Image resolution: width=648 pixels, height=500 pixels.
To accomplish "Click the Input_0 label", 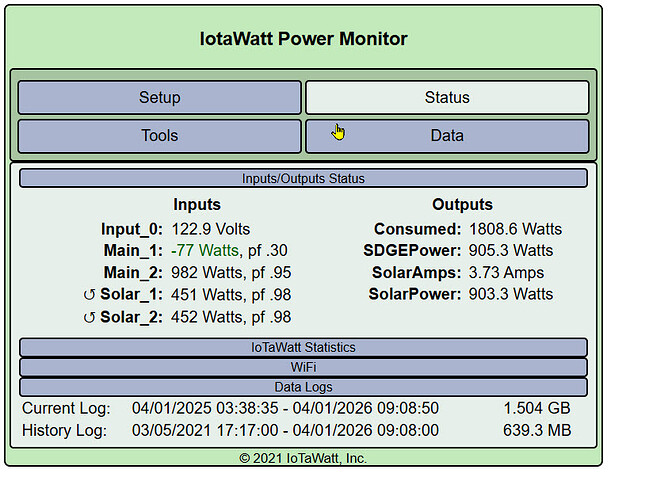I will click(x=132, y=229).
